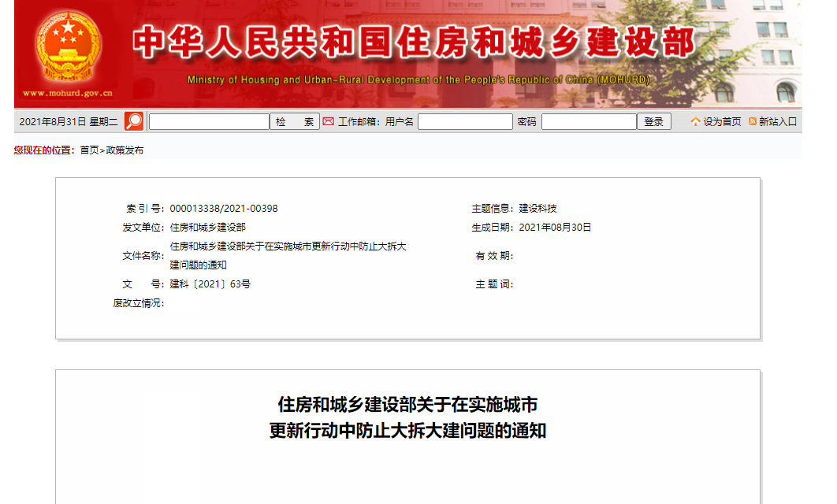
Task: Click the 主题词 field label
Action: point(494,284)
